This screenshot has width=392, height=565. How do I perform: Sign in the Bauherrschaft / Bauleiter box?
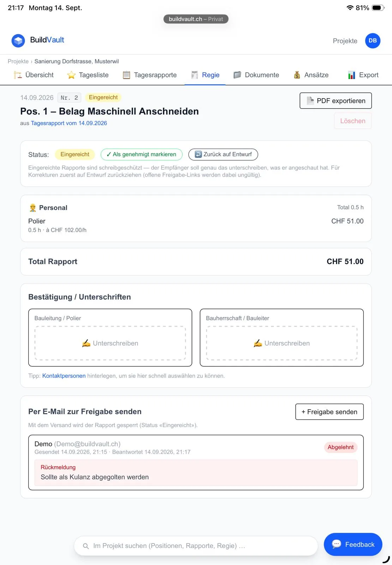[x=282, y=343]
